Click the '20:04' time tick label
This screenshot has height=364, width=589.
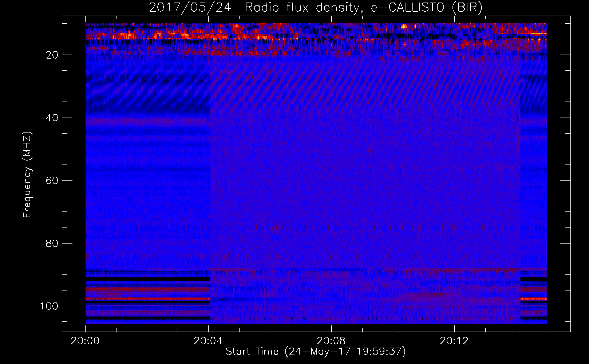point(208,341)
